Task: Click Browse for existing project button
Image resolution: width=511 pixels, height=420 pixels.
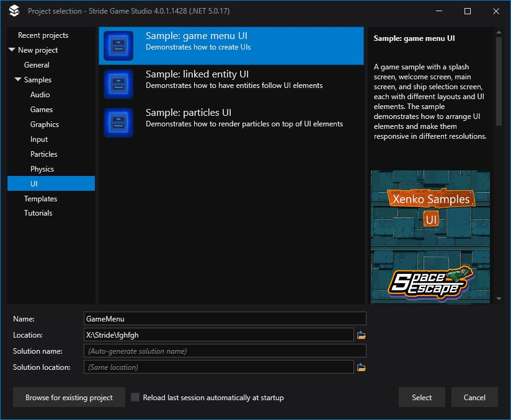Action: (69, 397)
